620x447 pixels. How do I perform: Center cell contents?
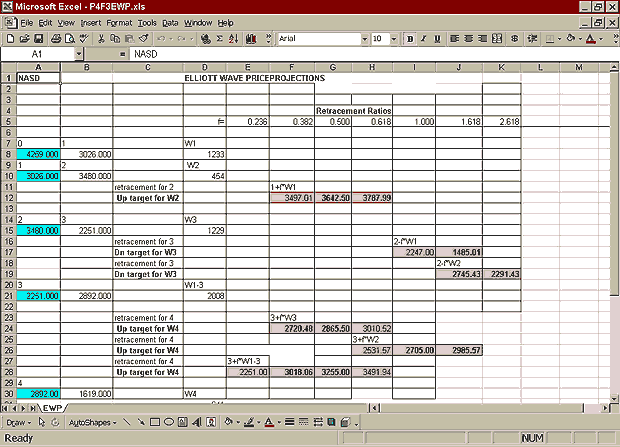coord(469,38)
